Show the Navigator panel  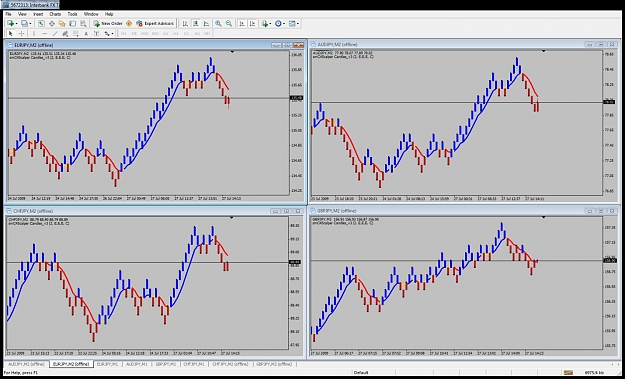(x=62, y=24)
